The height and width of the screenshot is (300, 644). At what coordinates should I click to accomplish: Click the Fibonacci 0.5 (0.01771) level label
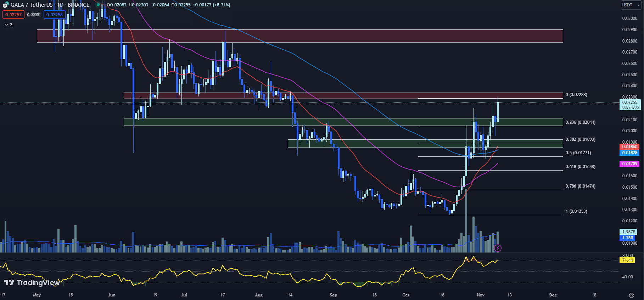[578, 153]
